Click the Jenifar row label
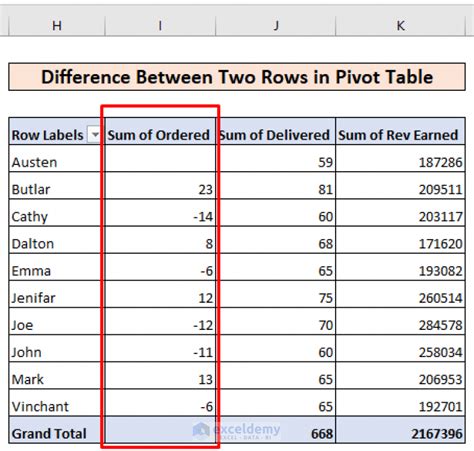474x451 pixels. (57, 294)
